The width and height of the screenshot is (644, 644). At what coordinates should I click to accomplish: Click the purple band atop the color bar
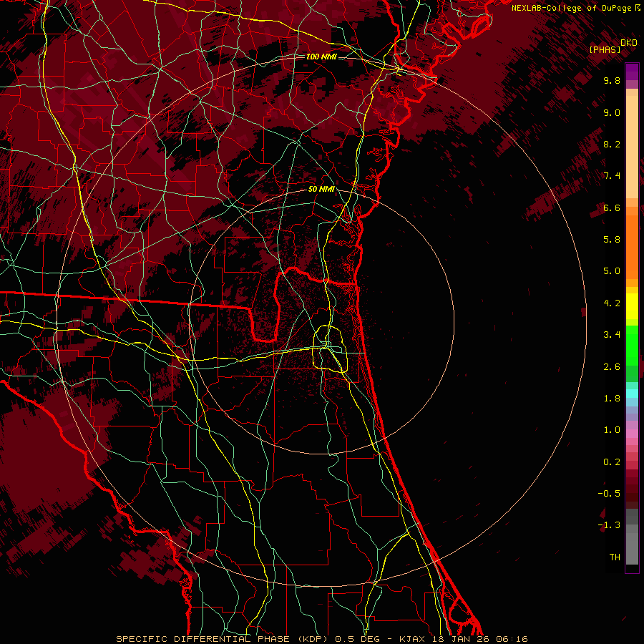pyautogui.click(x=632, y=72)
